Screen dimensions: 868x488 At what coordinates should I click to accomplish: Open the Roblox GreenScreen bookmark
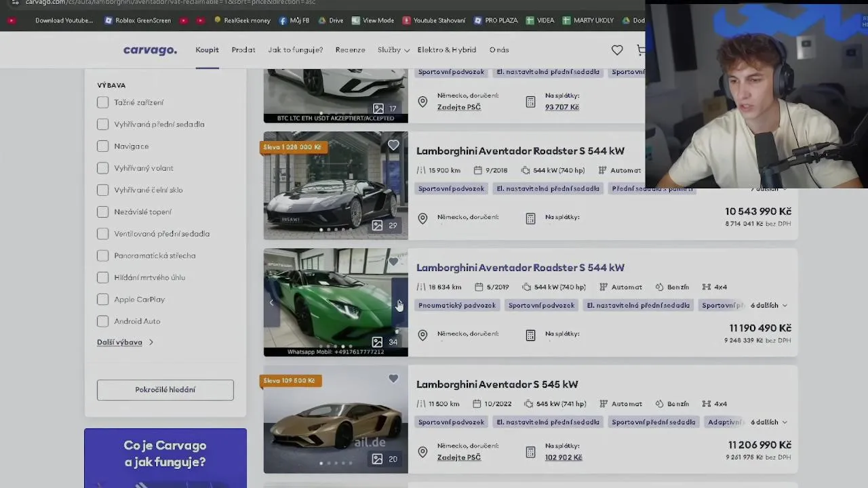click(x=138, y=20)
